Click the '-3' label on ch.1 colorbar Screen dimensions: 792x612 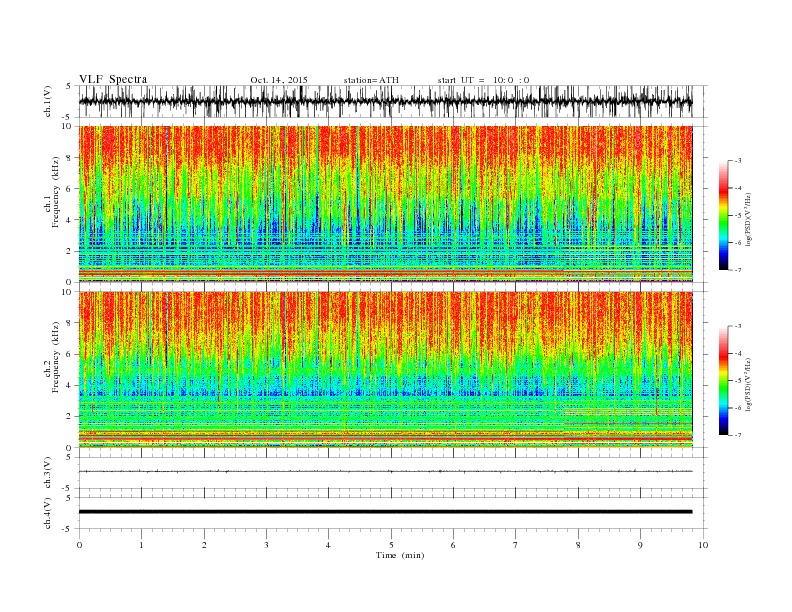click(x=738, y=161)
